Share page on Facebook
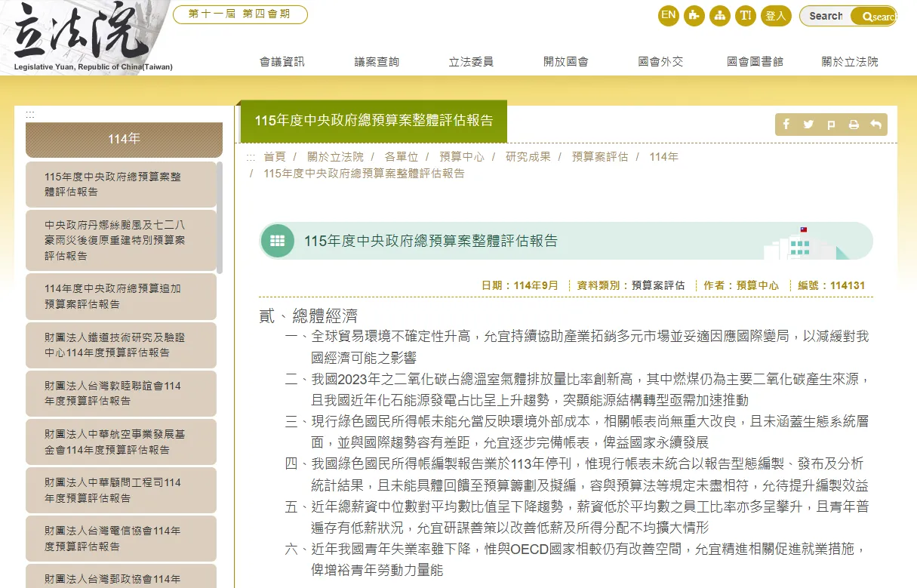The width and height of the screenshot is (917, 588). click(x=786, y=125)
